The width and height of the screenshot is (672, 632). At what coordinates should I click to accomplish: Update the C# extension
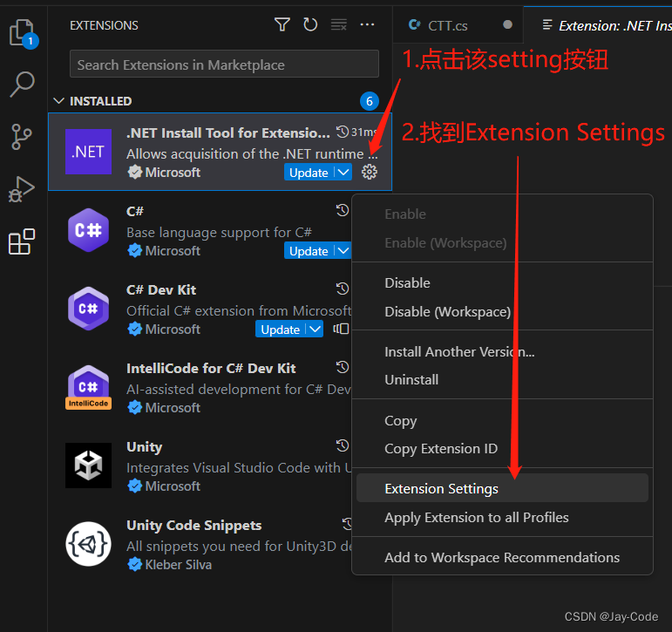click(309, 251)
